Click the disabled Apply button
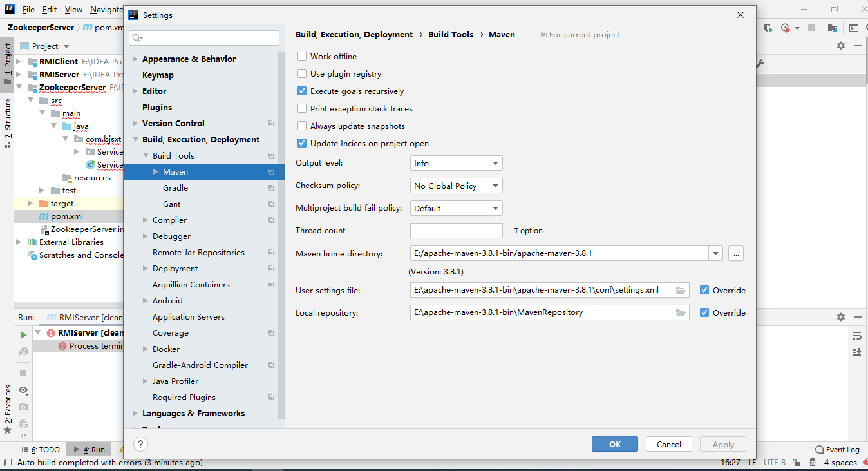The height and width of the screenshot is (471, 868). pos(723,444)
